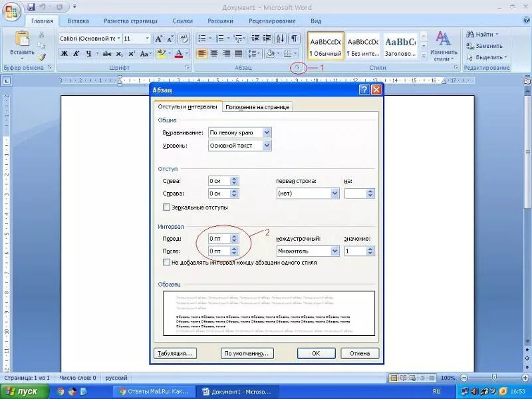Increase После spacing stepper
Viewport: 532px width, 399px height.
pyautogui.click(x=234, y=249)
